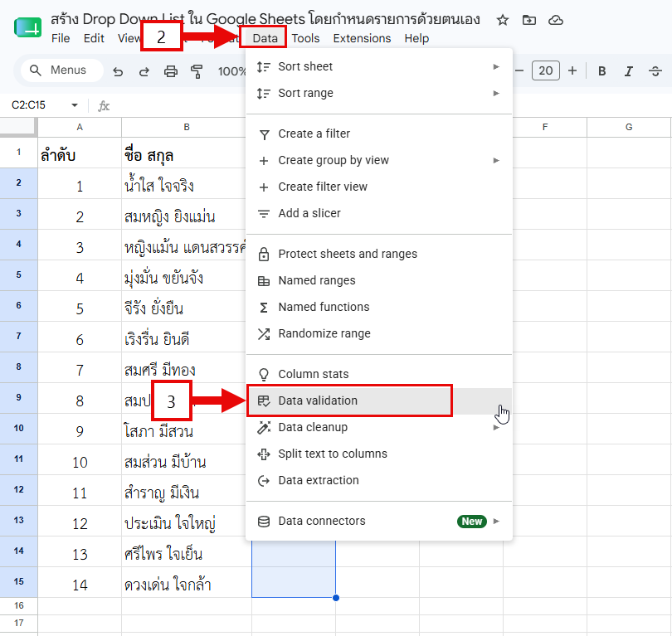Open the zoom 100% dropdown
The width and height of the screenshot is (672, 636).
point(231,71)
